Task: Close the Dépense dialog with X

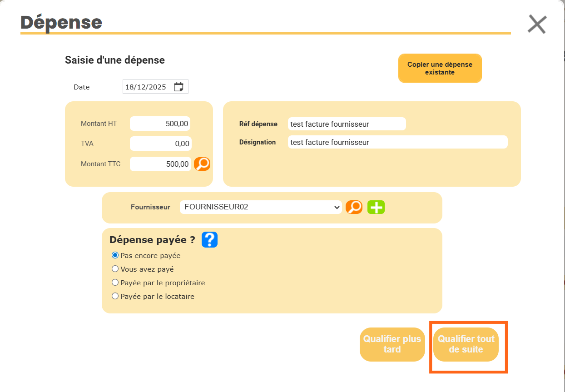Action: tap(537, 24)
